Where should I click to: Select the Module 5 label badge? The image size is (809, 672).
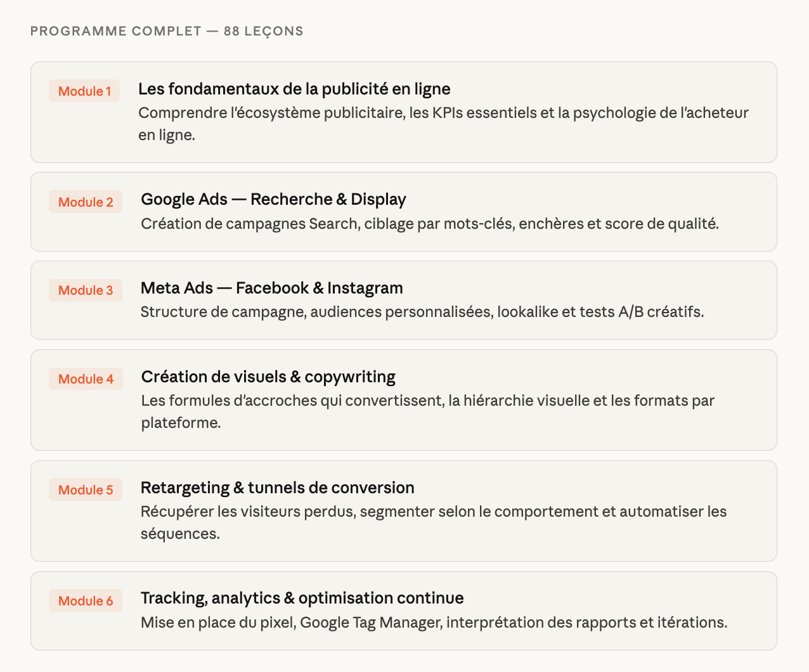coord(86,490)
